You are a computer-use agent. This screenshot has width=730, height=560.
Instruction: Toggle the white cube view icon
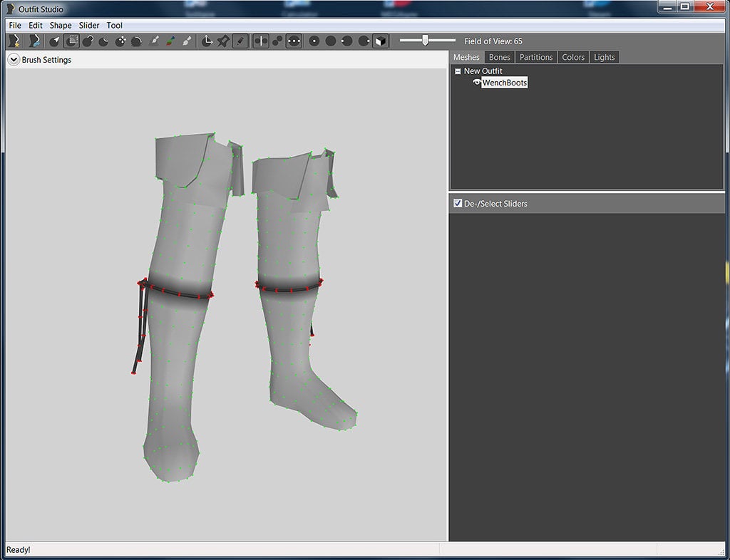coord(381,41)
